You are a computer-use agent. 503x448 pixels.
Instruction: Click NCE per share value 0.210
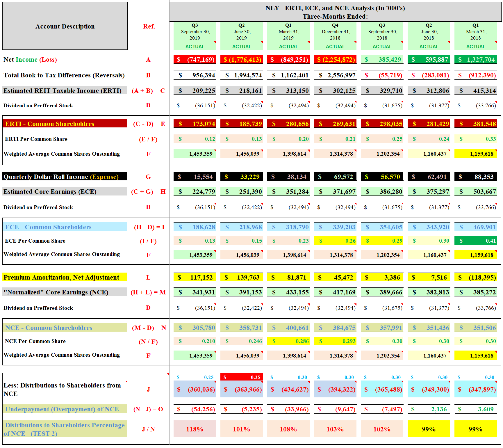pyautogui.click(x=195, y=341)
